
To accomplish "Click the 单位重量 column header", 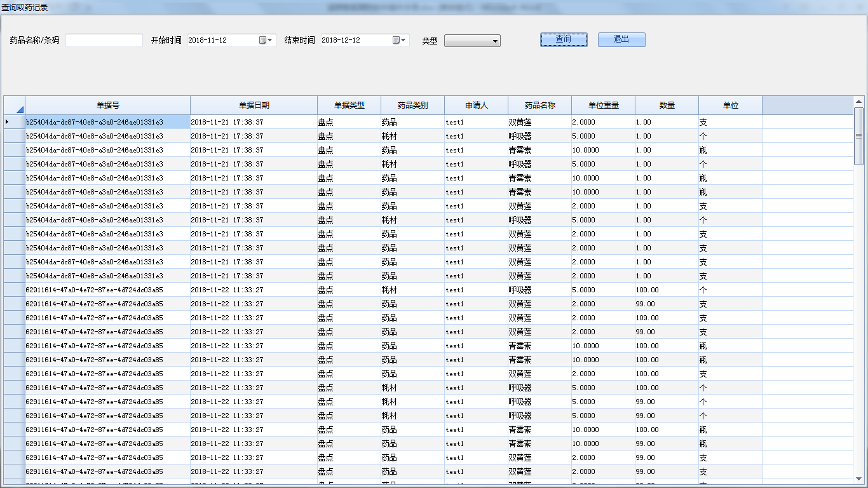I will coord(603,105).
